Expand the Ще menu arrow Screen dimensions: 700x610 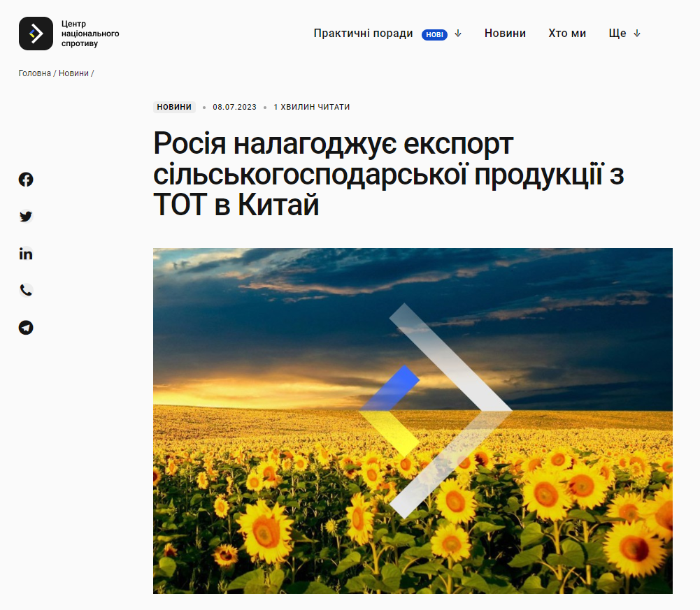click(637, 34)
